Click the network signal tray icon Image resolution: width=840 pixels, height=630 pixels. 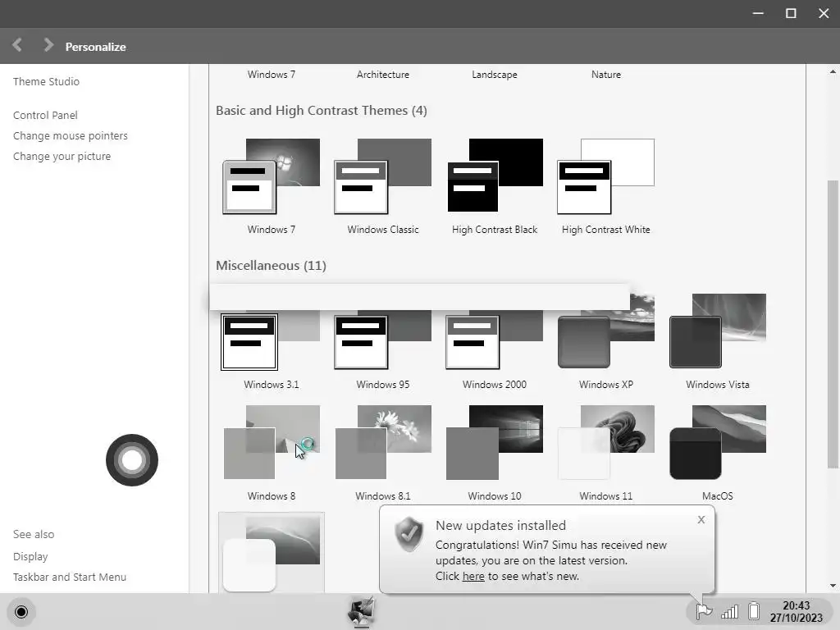tap(729, 611)
